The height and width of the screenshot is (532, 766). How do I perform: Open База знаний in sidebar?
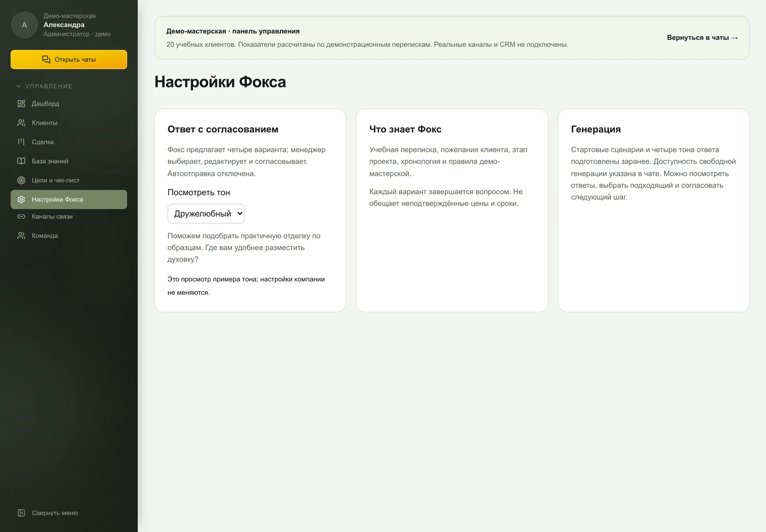[69, 161]
